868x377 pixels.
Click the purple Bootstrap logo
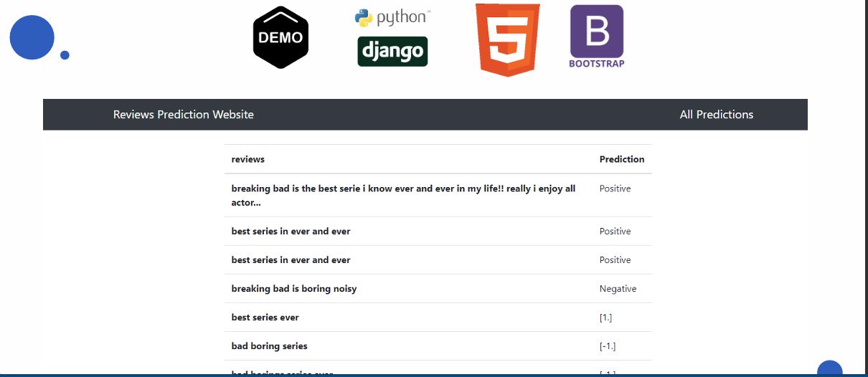tap(597, 37)
